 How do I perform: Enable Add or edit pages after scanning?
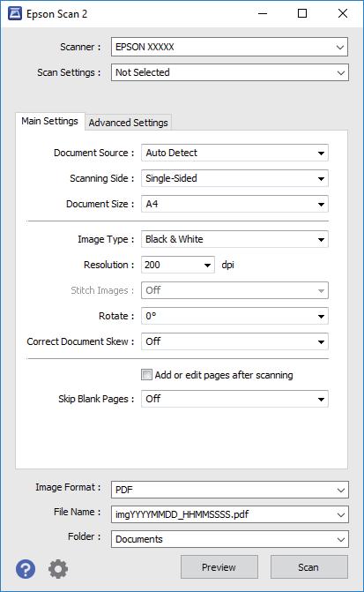(x=146, y=375)
